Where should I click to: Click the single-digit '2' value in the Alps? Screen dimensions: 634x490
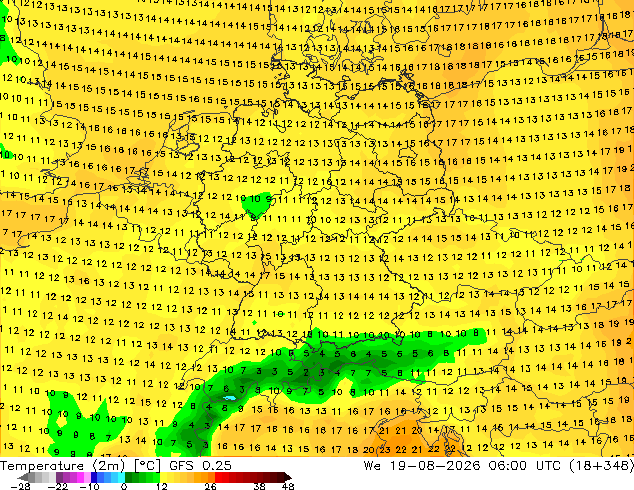coord(306,372)
